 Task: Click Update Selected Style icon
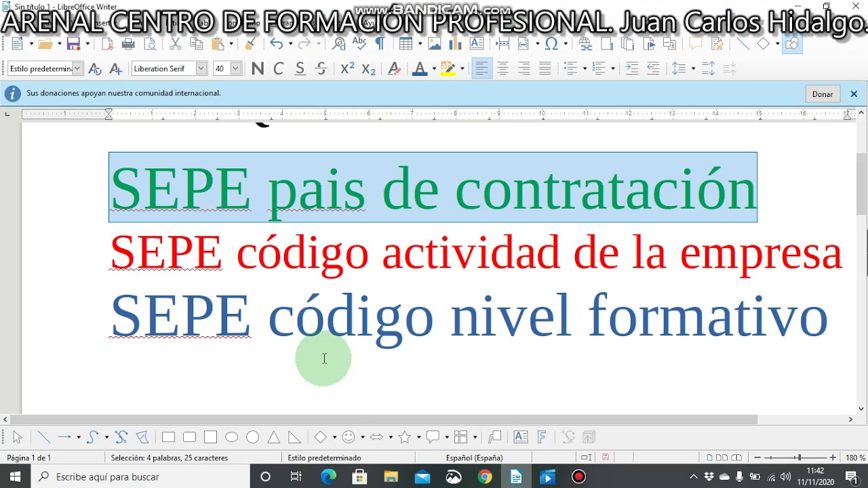(x=95, y=68)
